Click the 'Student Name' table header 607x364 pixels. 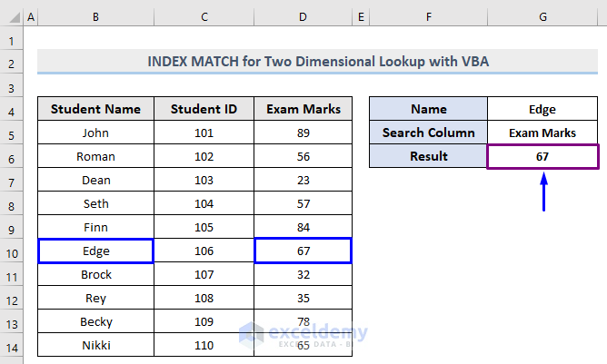95,109
